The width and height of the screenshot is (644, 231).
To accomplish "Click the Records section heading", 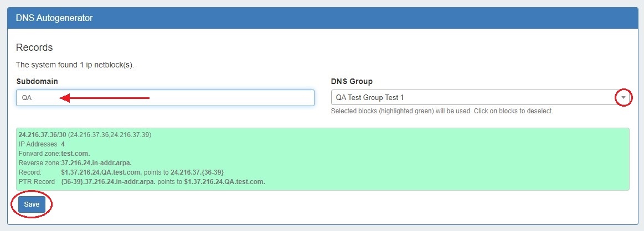I will 34,48.
